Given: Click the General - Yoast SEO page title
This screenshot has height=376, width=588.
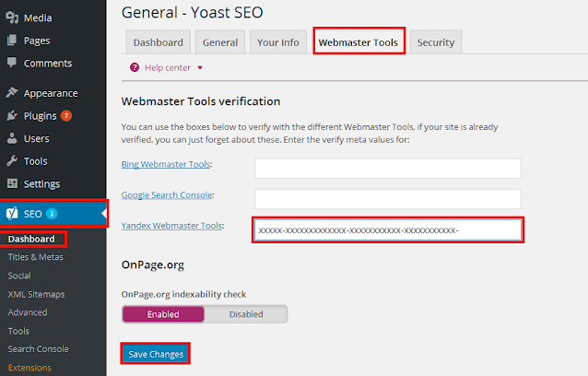Looking at the screenshot, I should pyautogui.click(x=193, y=12).
